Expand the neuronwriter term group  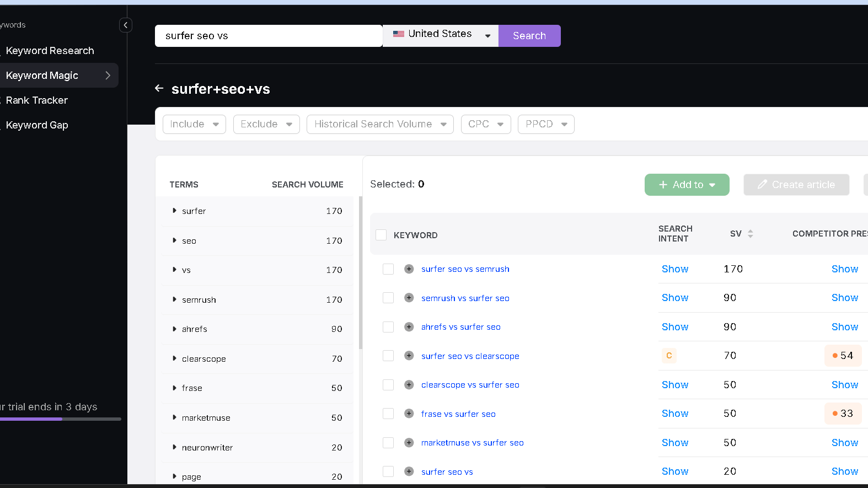point(174,447)
